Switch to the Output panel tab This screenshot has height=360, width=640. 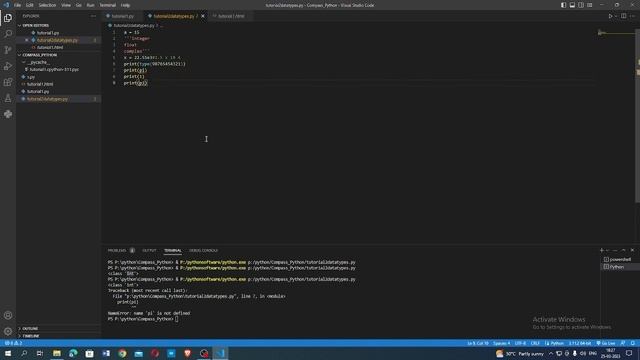(149, 250)
